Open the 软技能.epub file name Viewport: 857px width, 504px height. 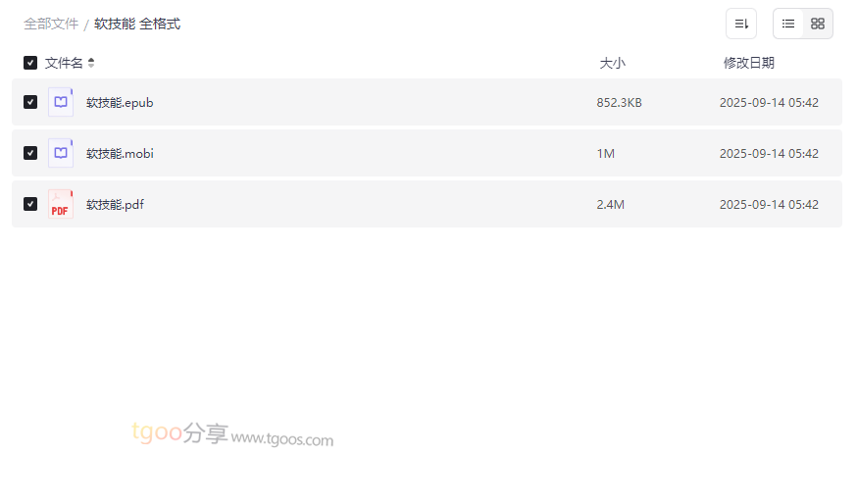[x=120, y=102]
